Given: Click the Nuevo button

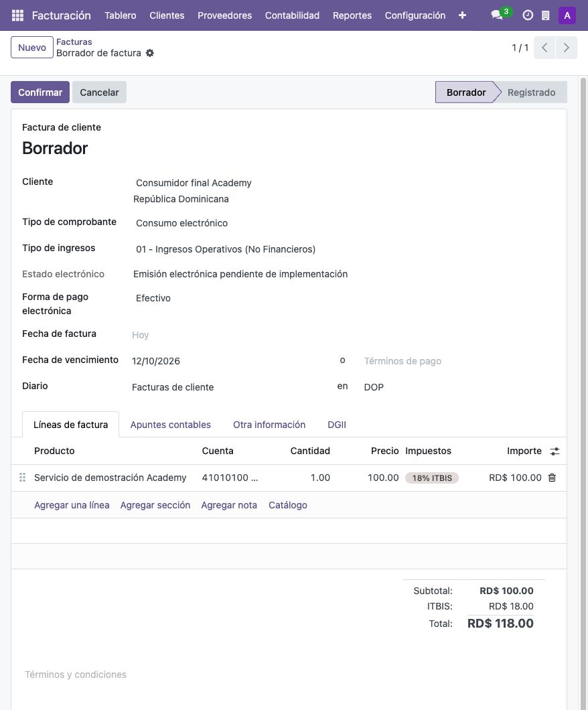Looking at the screenshot, I should pos(32,48).
